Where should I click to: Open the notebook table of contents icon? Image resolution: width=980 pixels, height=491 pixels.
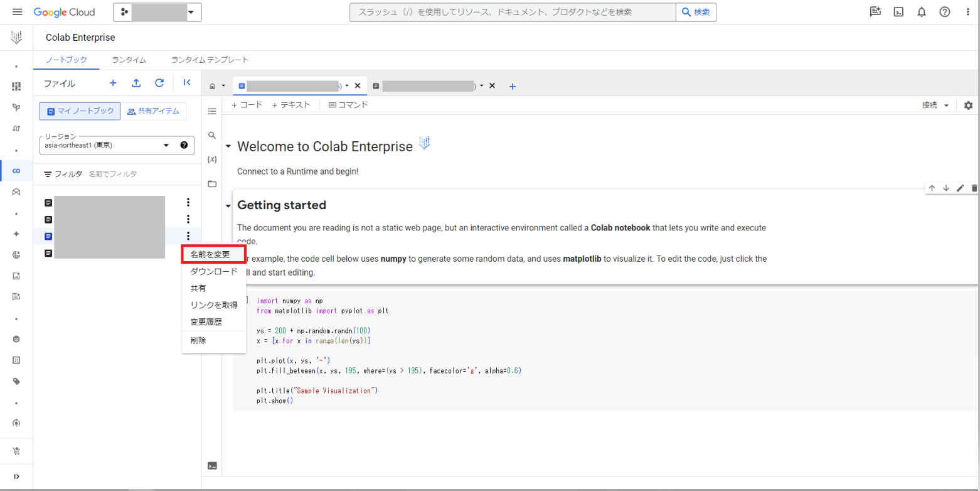tap(212, 111)
